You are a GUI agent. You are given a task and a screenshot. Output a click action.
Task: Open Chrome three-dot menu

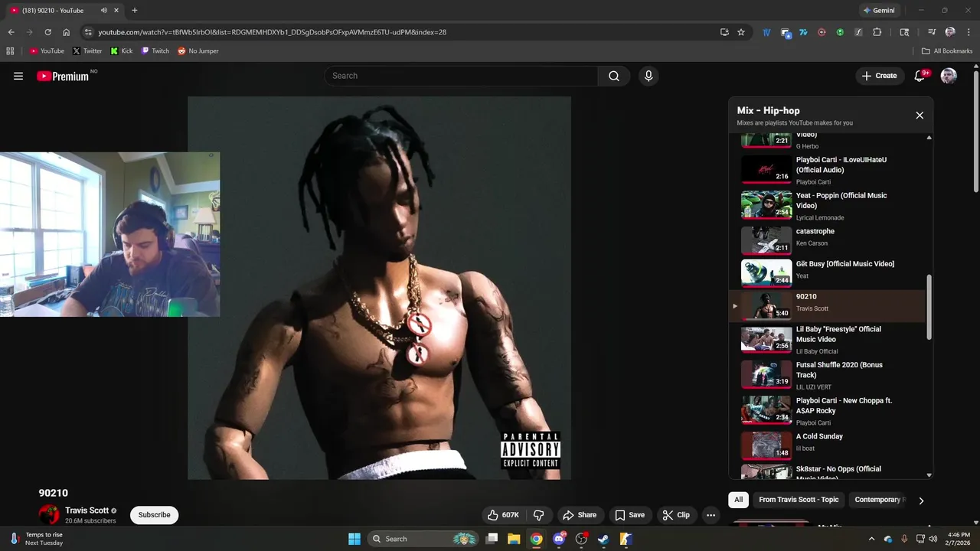(x=968, y=32)
